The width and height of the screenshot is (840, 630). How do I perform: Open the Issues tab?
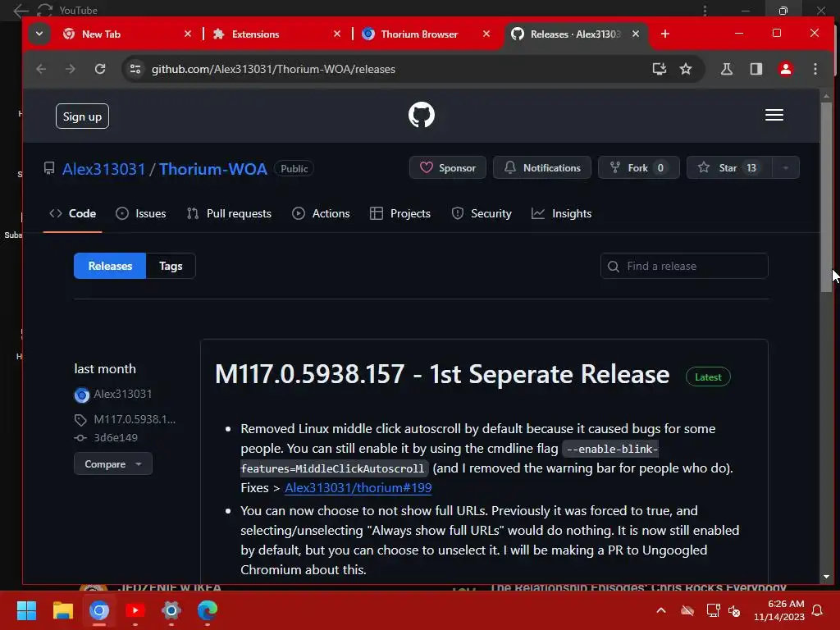(x=141, y=213)
